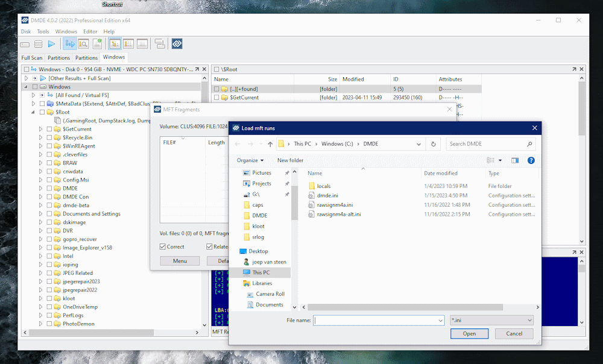Click the Search DMDE box
This screenshot has height=364, width=603.
pos(491,144)
